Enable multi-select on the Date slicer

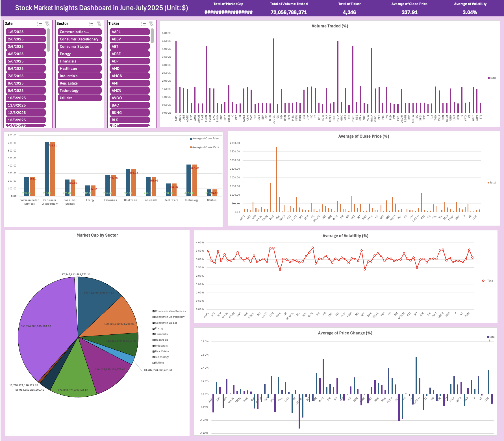39,24
